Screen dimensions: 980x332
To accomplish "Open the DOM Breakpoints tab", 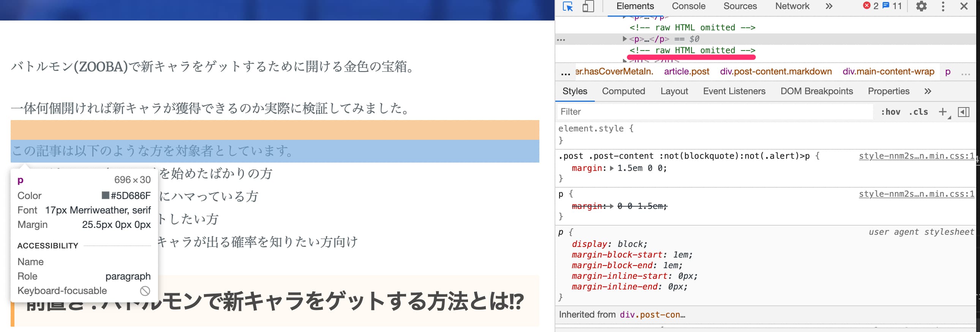I will [816, 91].
